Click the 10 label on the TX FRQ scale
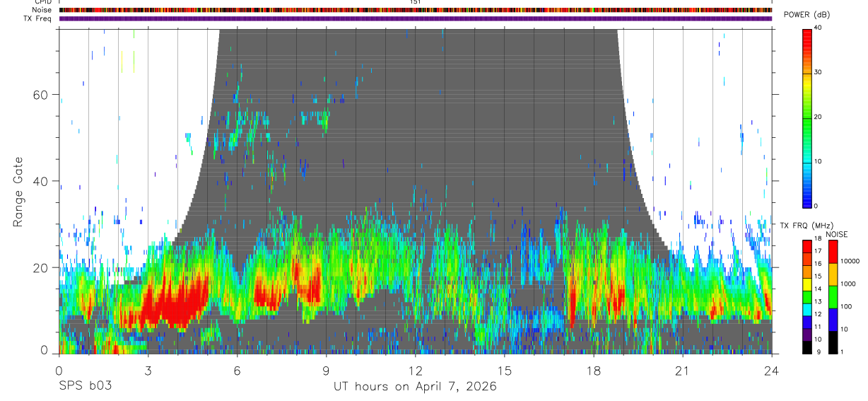 click(818, 339)
